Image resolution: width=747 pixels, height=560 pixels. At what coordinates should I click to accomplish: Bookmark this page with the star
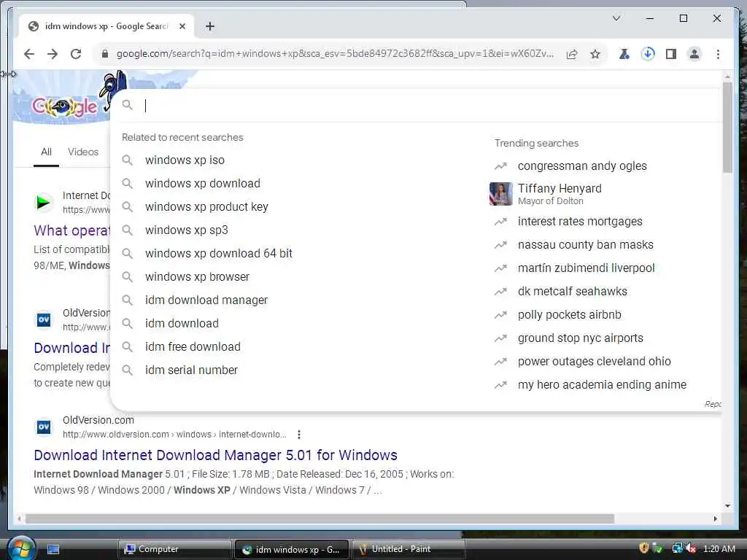595,54
